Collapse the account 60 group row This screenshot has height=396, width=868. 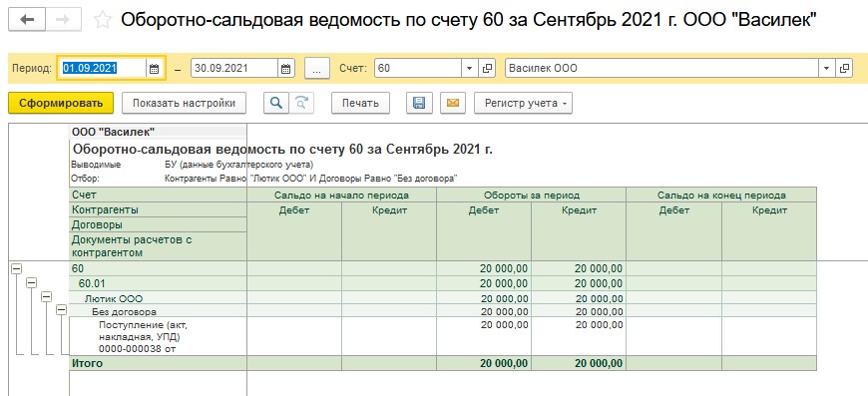pos(17,268)
